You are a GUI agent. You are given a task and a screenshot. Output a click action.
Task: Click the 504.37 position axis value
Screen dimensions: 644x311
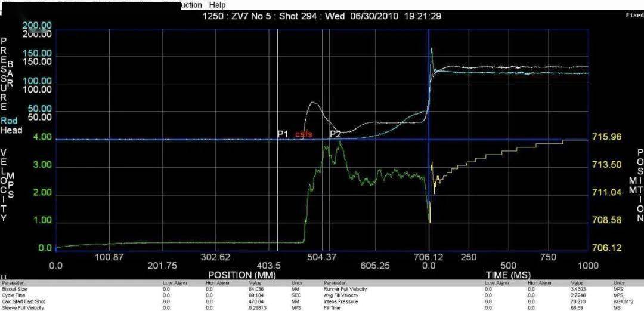click(323, 258)
